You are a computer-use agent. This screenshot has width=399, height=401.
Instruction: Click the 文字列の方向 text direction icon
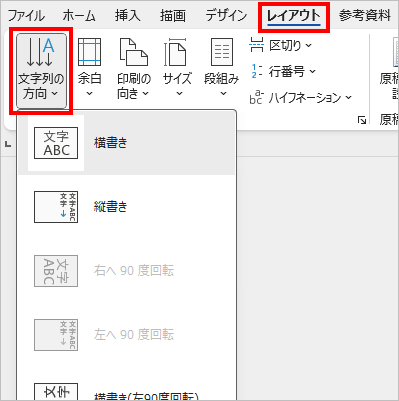coord(40,52)
